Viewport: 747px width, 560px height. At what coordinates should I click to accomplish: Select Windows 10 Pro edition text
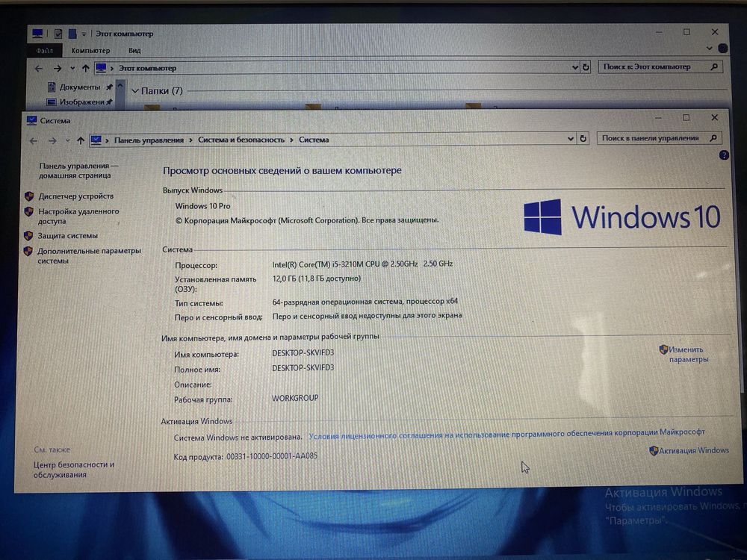pyautogui.click(x=202, y=206)
